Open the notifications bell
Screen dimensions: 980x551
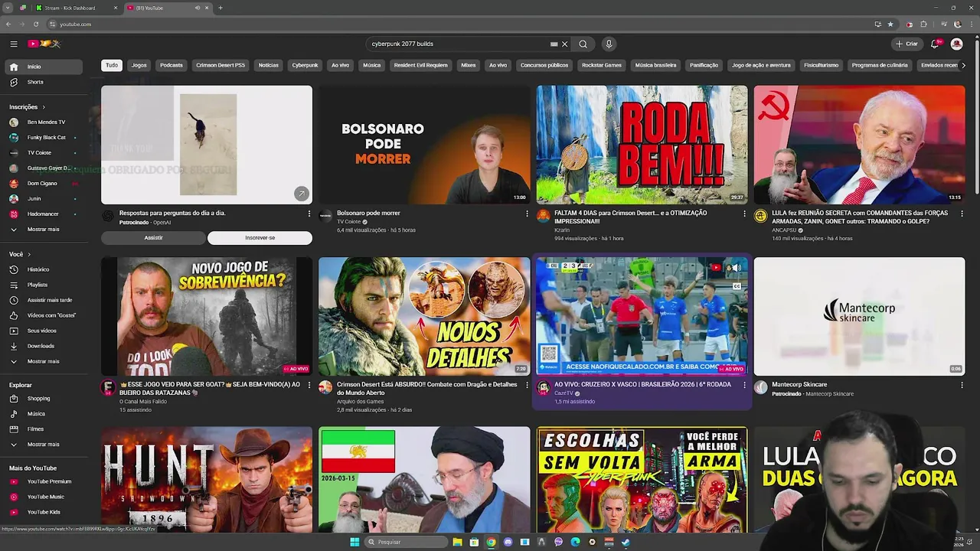pyautogui.click(x=935, y=44)
